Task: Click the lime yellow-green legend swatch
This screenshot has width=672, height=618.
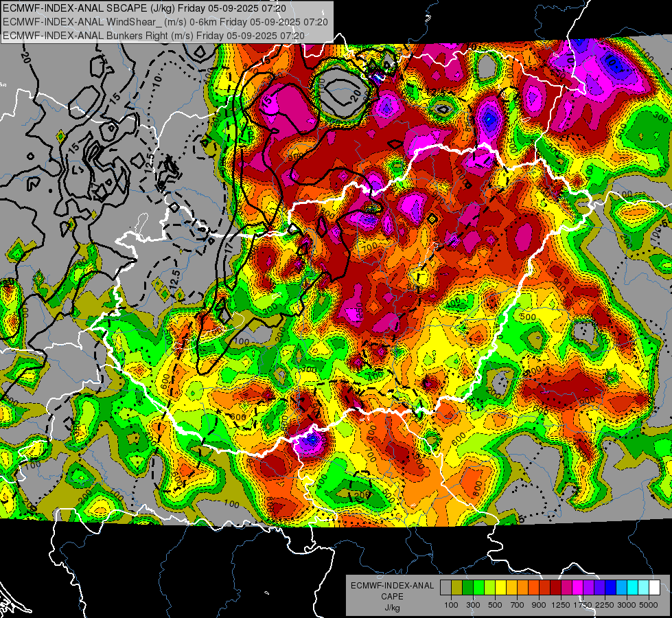Action: (x=490, y=587)
